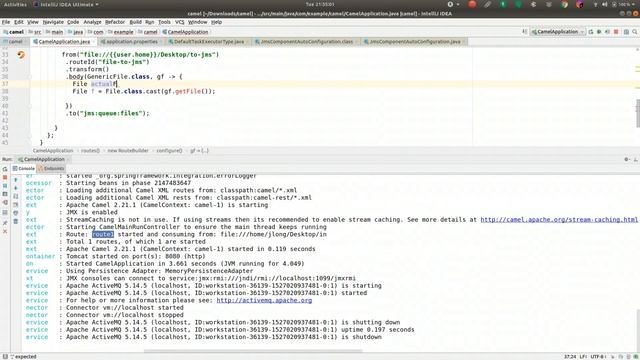640x360 pixels.
Task: Open the Refactor menu
Action: [115, 22]
